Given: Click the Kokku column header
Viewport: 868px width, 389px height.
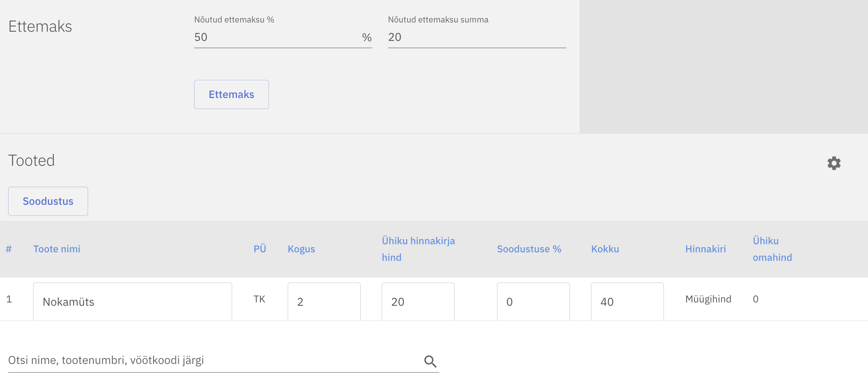Looking at the screenshot, I should [x=605, y=249].
